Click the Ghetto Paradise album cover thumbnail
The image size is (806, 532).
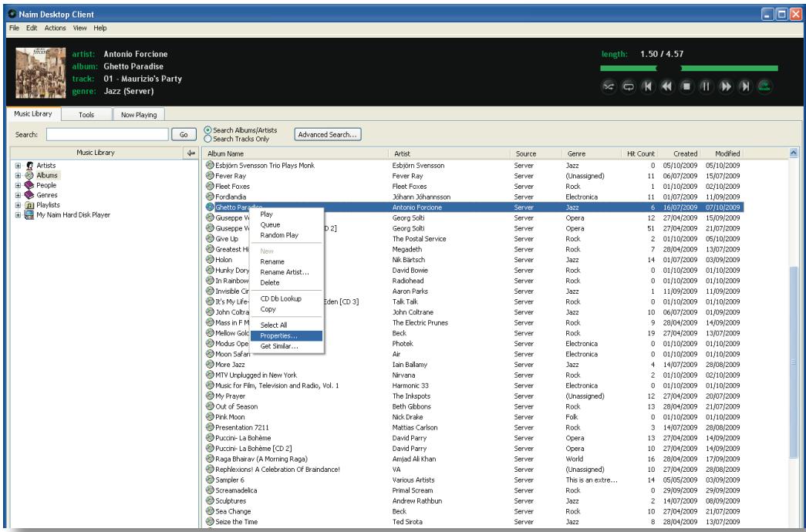[41, 72]
